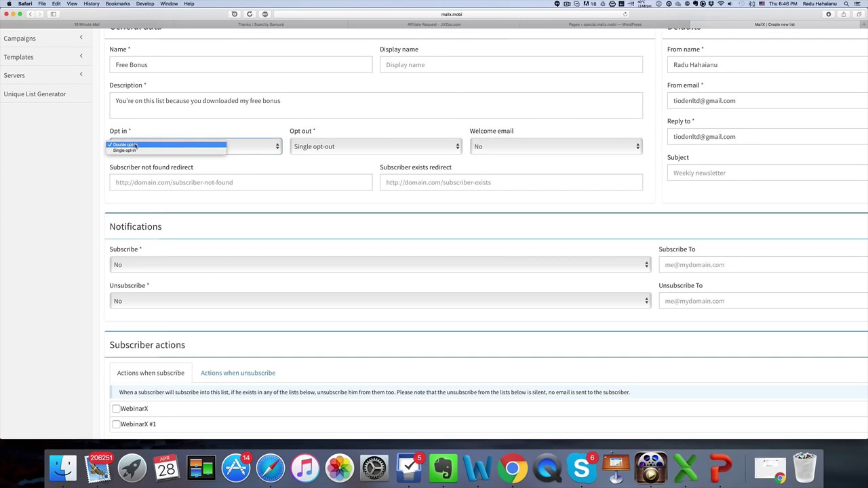The image size is (868, 488).
Task: Launch Microsoft Excel from the dock
Action: point(686,468)
